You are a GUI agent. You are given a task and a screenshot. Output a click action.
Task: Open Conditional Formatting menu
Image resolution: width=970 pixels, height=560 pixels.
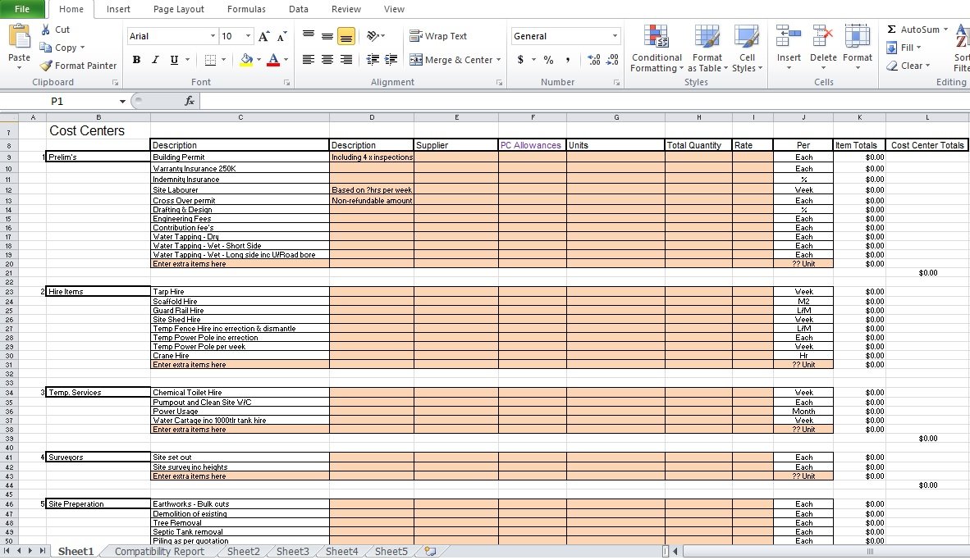(x=657, y=48)
